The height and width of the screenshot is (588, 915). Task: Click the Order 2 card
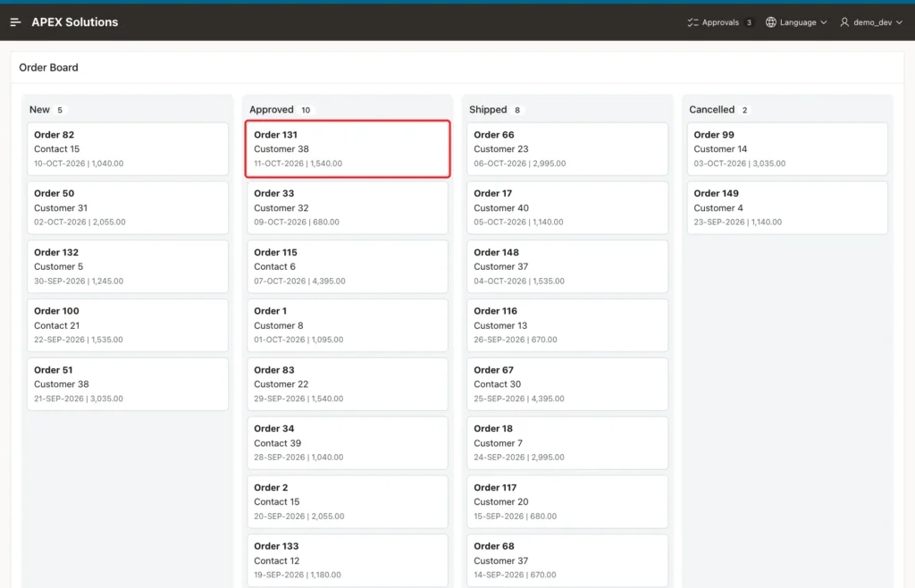click(348, 501)
